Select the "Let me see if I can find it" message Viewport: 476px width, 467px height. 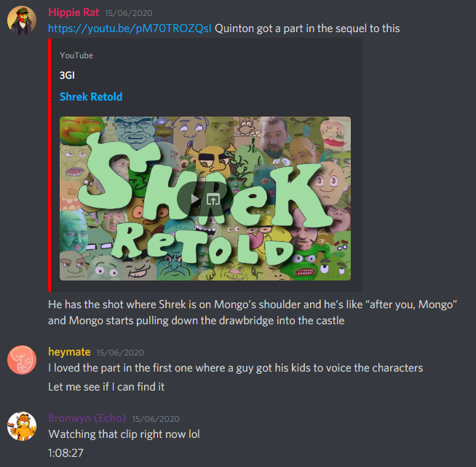pyautogui.click(x=106, y=387)
